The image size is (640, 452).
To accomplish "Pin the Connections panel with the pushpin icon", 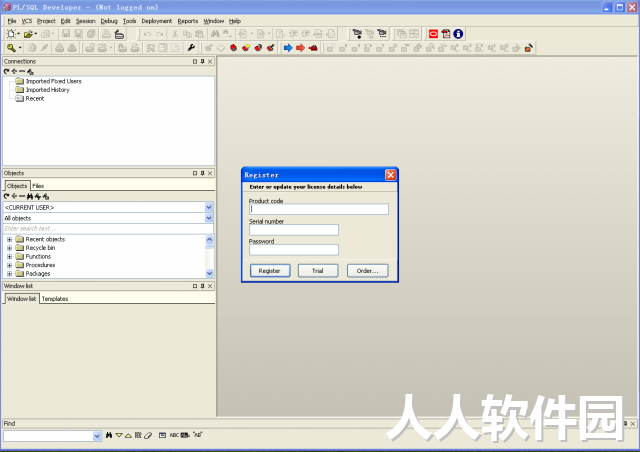I will point(202,61).
